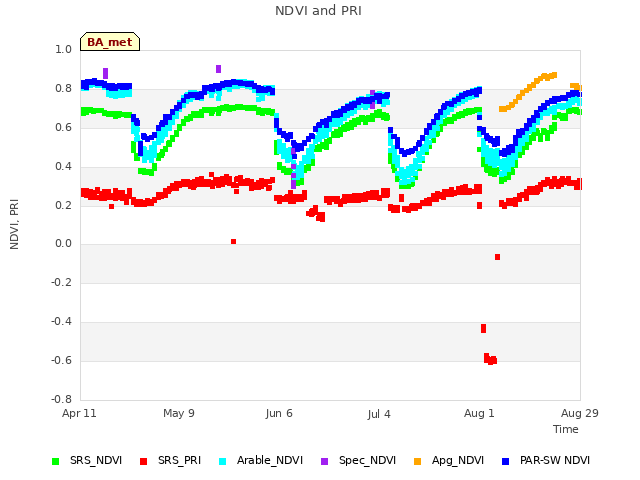
Task: Click the -0.2 y-axis tick label
Action: 61,282
